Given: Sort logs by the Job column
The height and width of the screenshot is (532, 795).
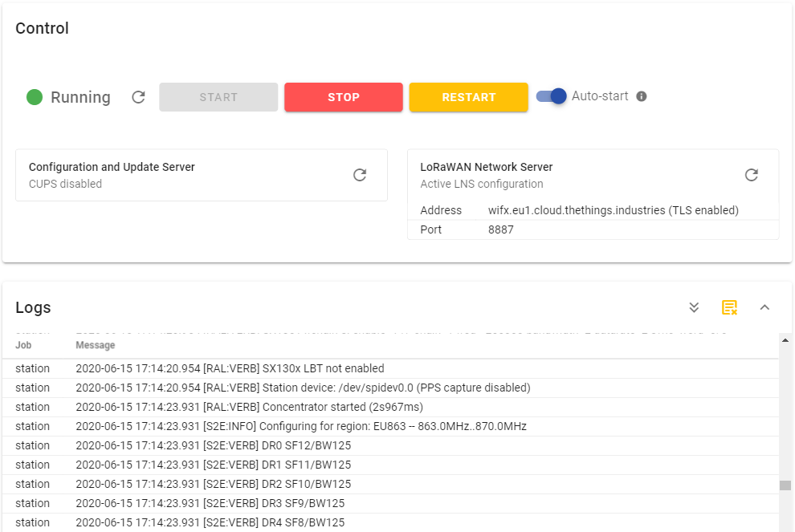Looking at the screenshot, I should 24,344.
